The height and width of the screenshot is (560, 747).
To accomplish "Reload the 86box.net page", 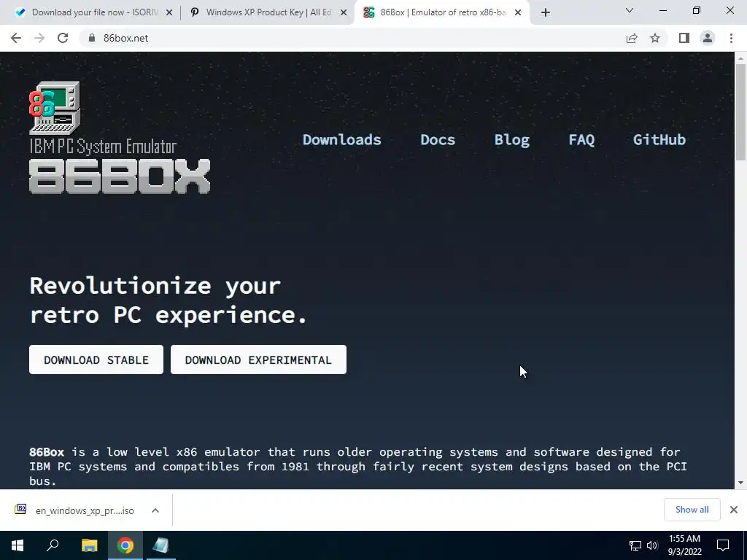I will 63,38.
